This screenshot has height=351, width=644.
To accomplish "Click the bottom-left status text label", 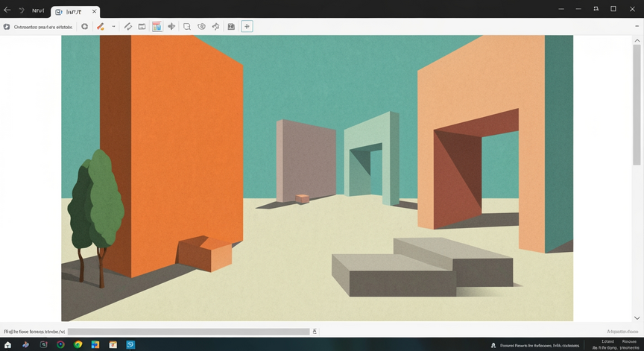I will [34, 332].
